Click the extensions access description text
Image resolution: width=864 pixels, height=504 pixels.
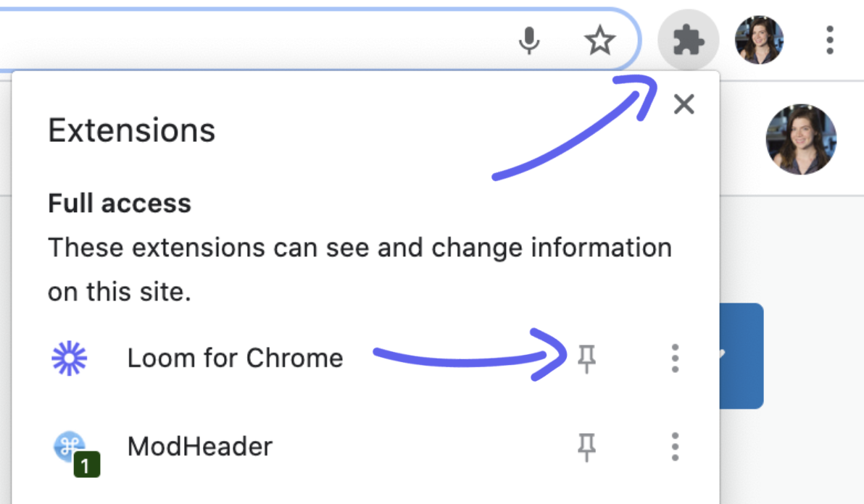pyautogui.click(x=360, y=269)
